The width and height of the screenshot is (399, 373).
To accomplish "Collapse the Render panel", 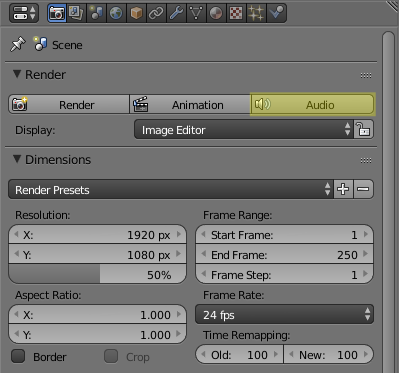I will (17, 74).
